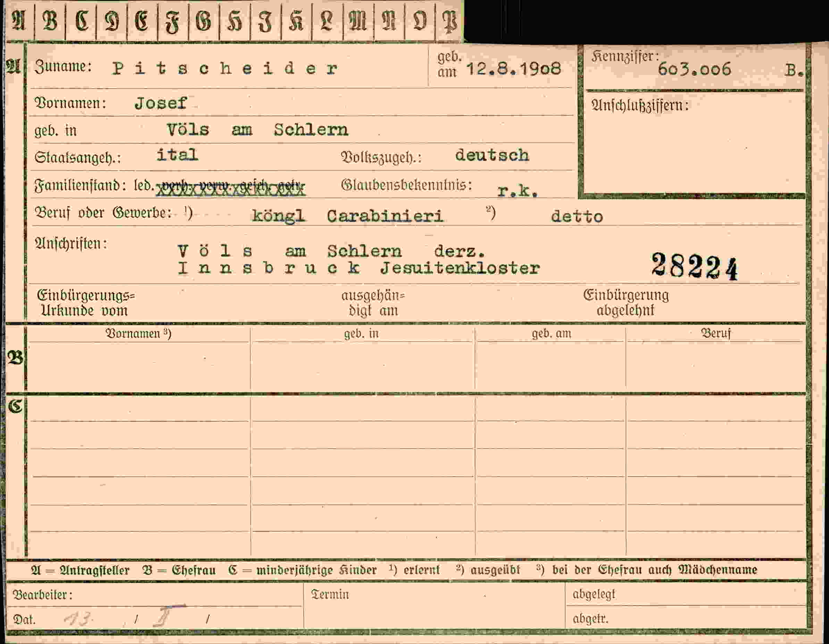Click the geb. am column header
Viewport: 829px width, 644px height.
551,334
